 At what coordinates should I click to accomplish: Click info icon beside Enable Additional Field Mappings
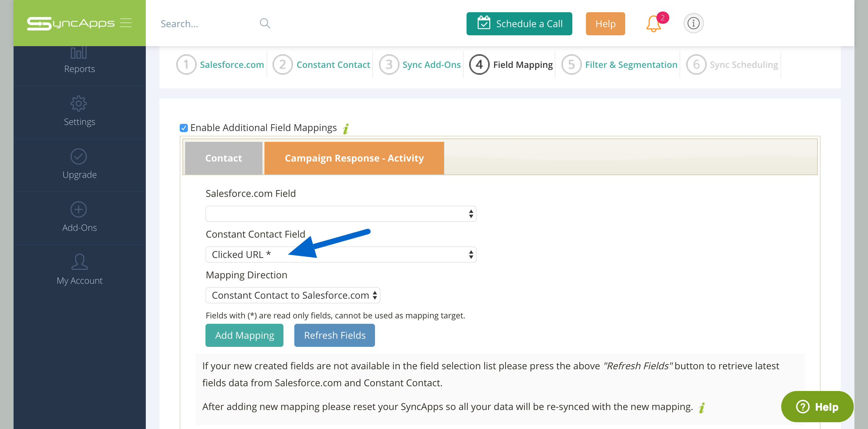pos(346,128)
